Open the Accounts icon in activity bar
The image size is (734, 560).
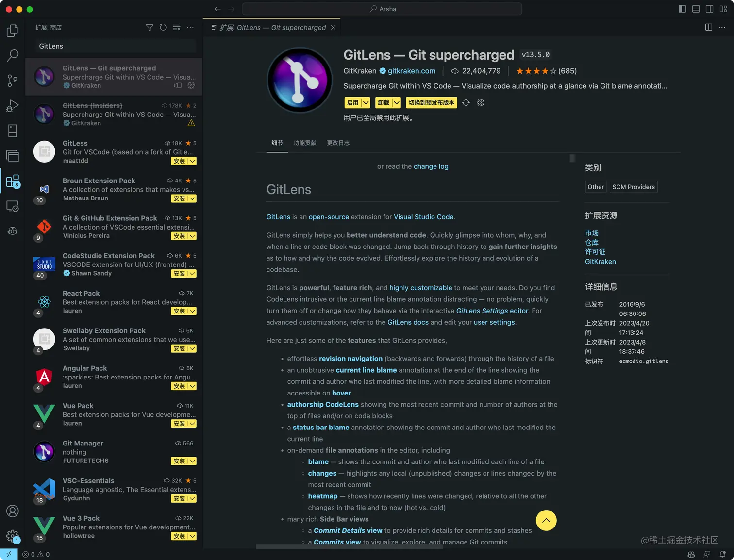pos(13,511)
